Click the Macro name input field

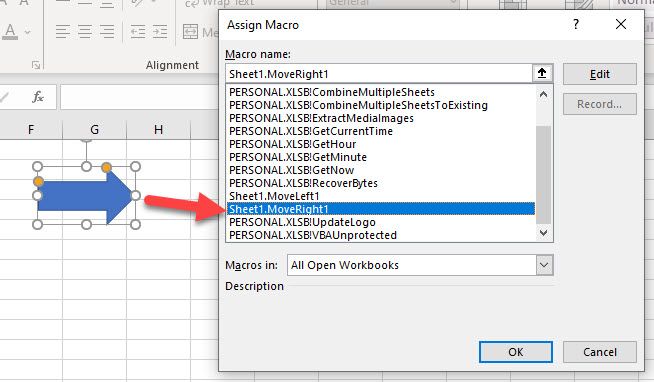pyautogui.click(x=379, y=74)
